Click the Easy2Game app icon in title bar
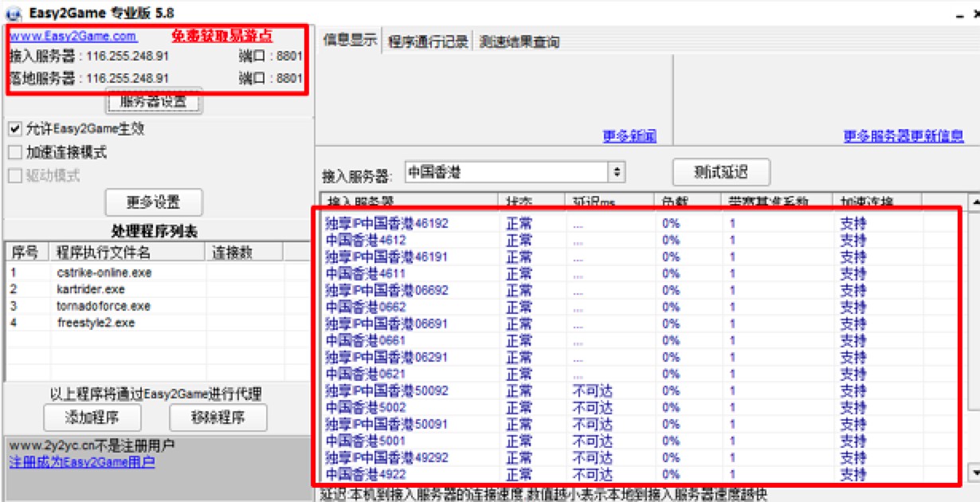The width and height of the screenshot is (980, 502). (13, 13)
